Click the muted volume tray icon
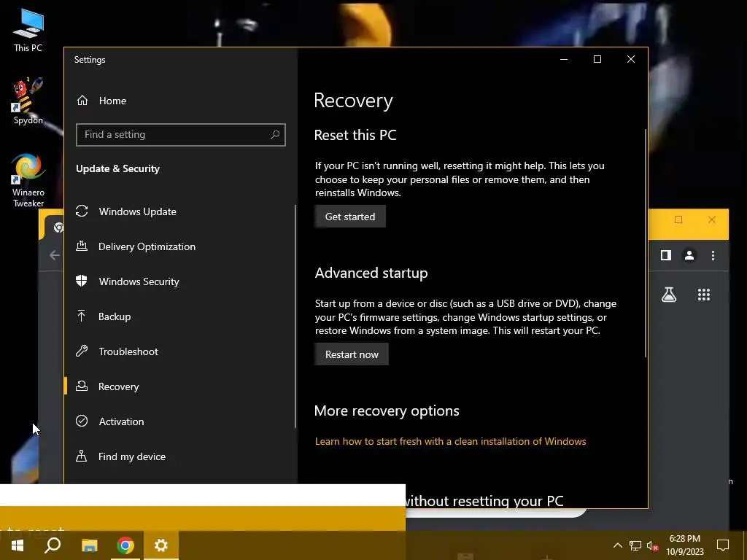Viewport: 747px width, 560px height. [652, 545]
